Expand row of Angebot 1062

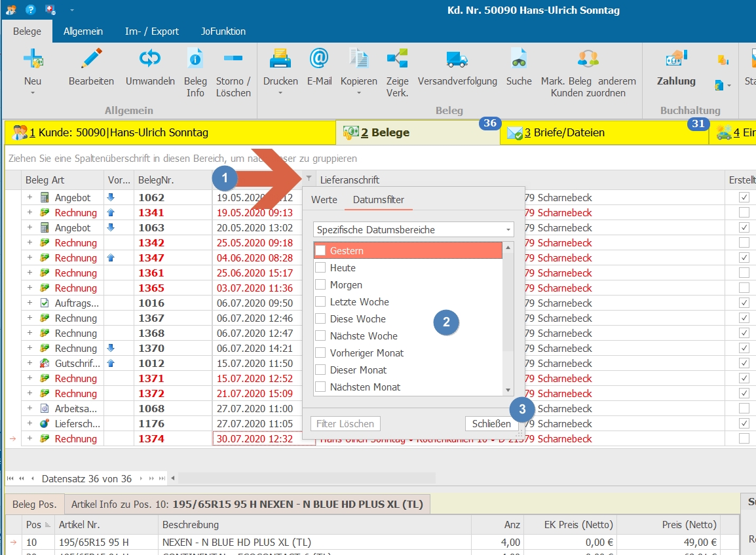[29, 197]
